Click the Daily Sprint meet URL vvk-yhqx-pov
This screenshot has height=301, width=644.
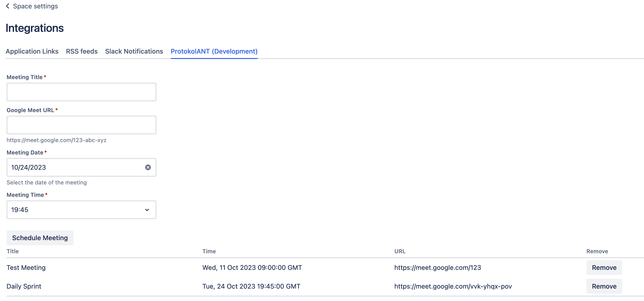pyautogui.click(x=453, y=286)
